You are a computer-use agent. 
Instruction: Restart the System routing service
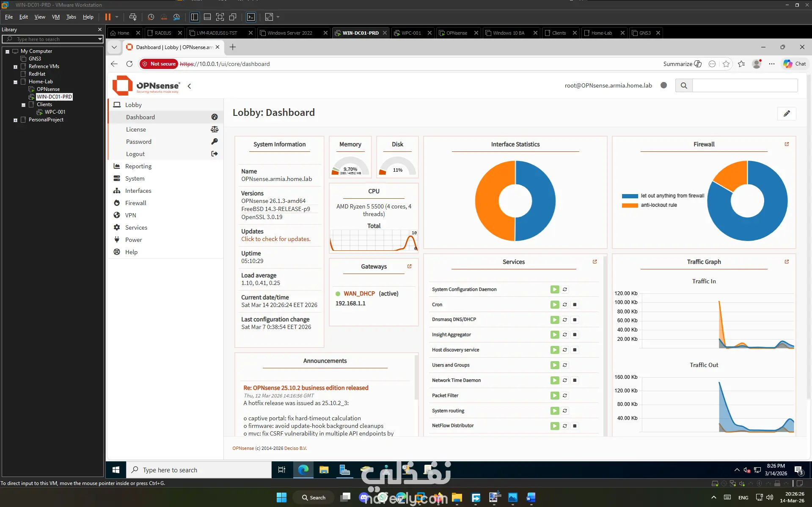click(564, 411)
